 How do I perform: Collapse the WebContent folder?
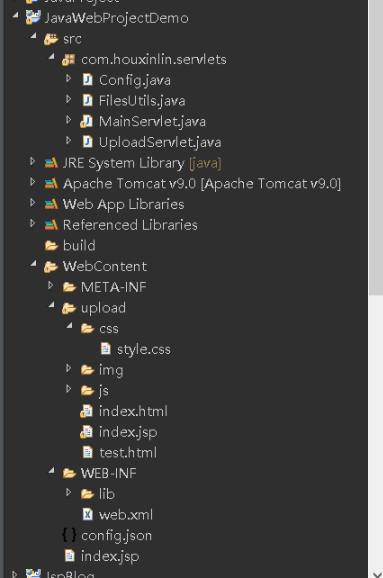[x=33, y=264]
